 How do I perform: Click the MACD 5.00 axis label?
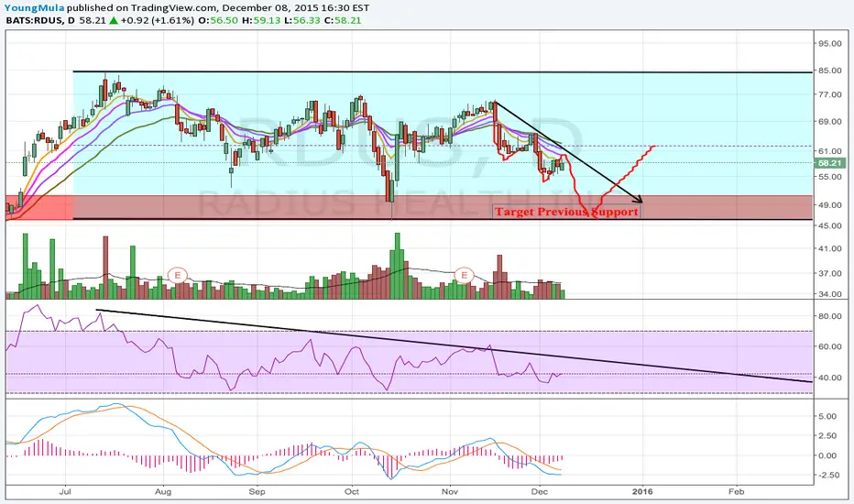(x=827, y=416)
